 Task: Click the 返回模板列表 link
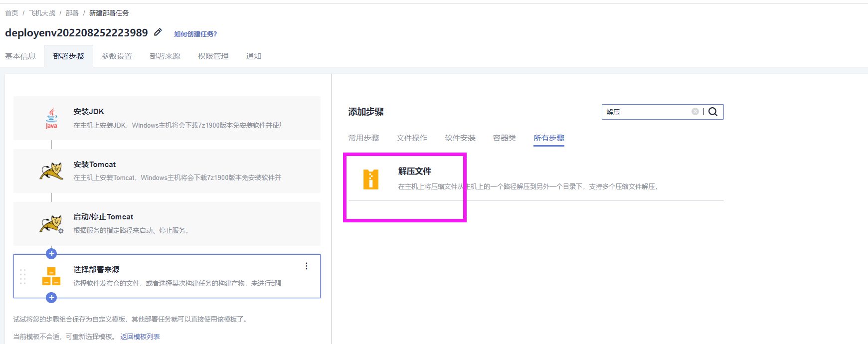(x=140, y=337)
